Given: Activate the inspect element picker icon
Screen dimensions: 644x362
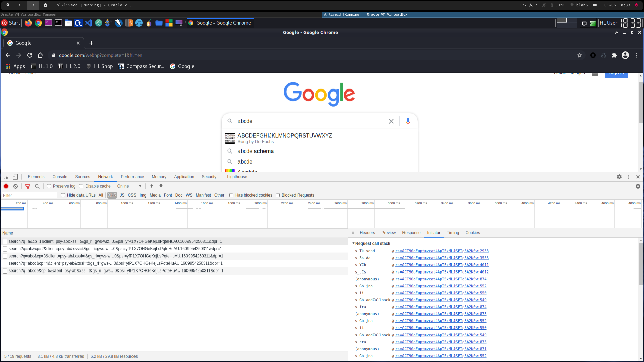Looking at the screenshot, I should [6, 177].
